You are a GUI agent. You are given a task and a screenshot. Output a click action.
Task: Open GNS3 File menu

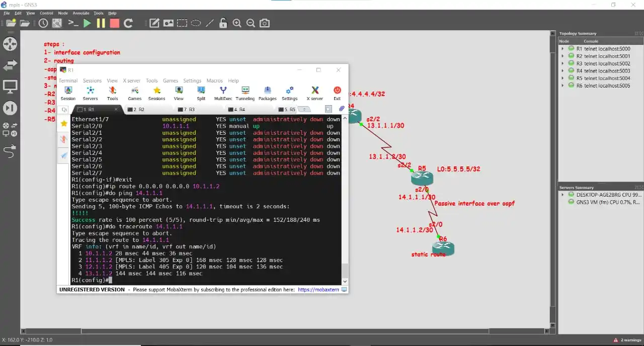click(x=7, y=13)
